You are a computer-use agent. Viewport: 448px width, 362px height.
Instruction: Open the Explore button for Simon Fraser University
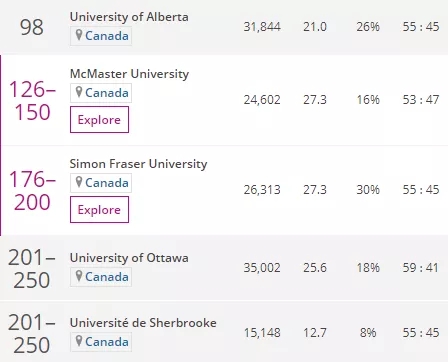point(99,210)
